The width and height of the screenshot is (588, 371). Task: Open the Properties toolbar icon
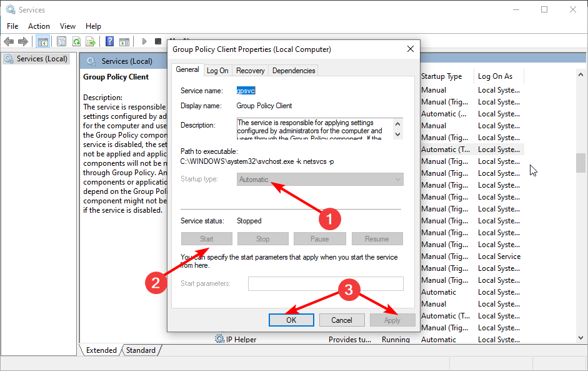[61, 41]
